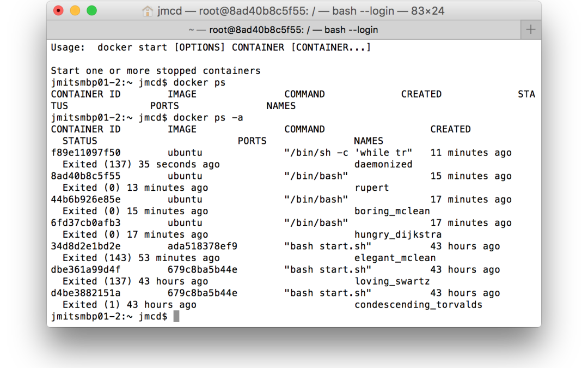Click the red close traffic-light button
This screenshot has height=368, width=588.
click(58, 10)
